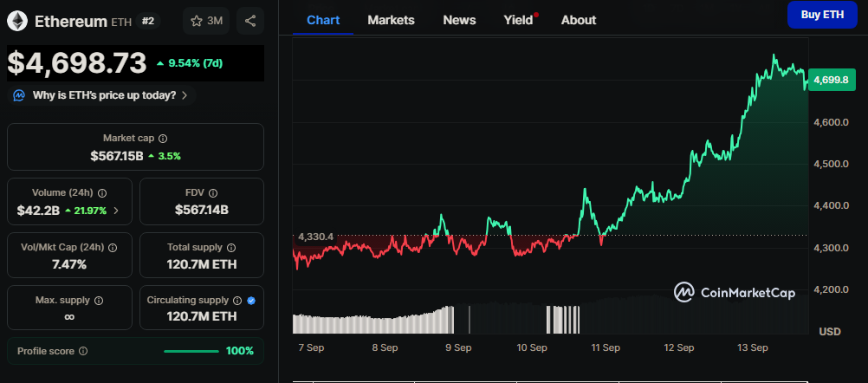Click the Vol/Mkt Cap info icon
This screenshot has height=383, width=868.
click(x=113, y=247)
